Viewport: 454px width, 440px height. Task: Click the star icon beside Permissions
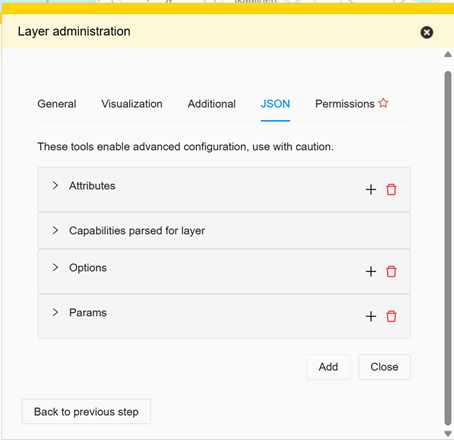(383, 103)
